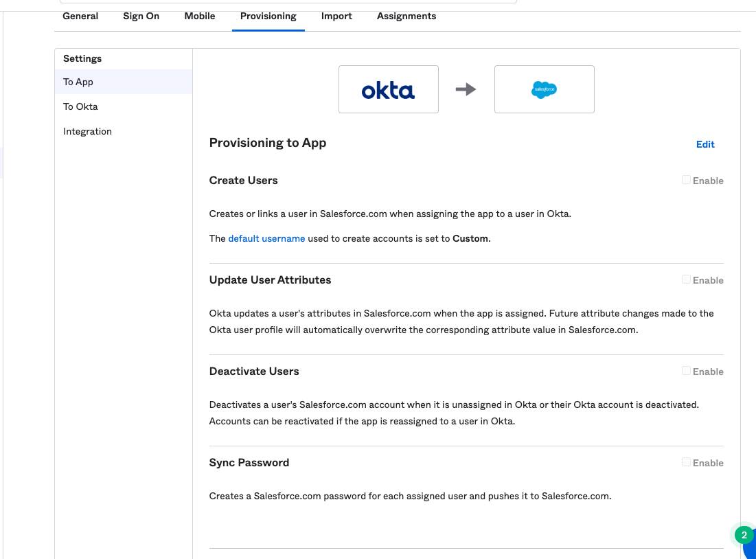The height and width of the screenshot is (559, 756).
Task: Click the bold word Custom
Action: pyautogui.click(x=470, y=238)
